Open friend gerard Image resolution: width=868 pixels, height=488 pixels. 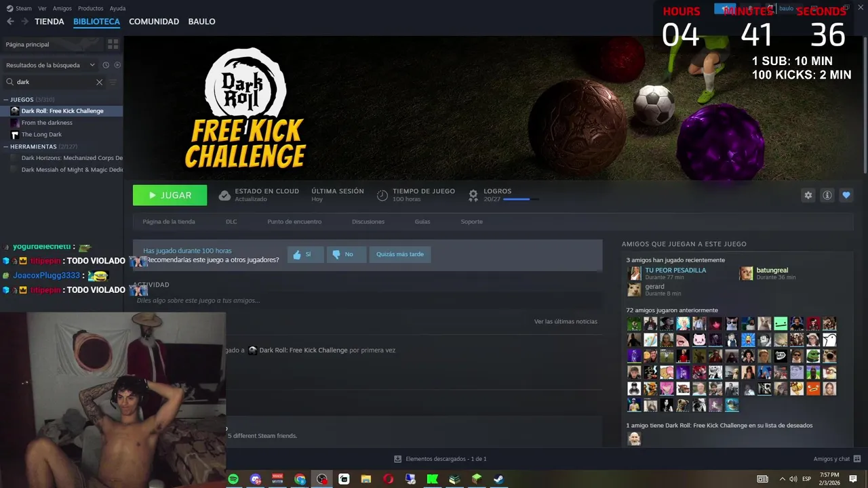(654, 287)
